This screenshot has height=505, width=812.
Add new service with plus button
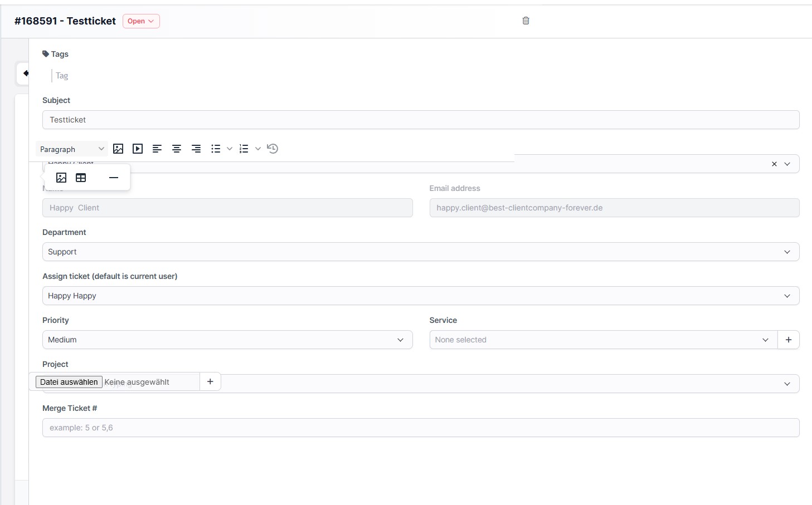click(x=789, y=340)
